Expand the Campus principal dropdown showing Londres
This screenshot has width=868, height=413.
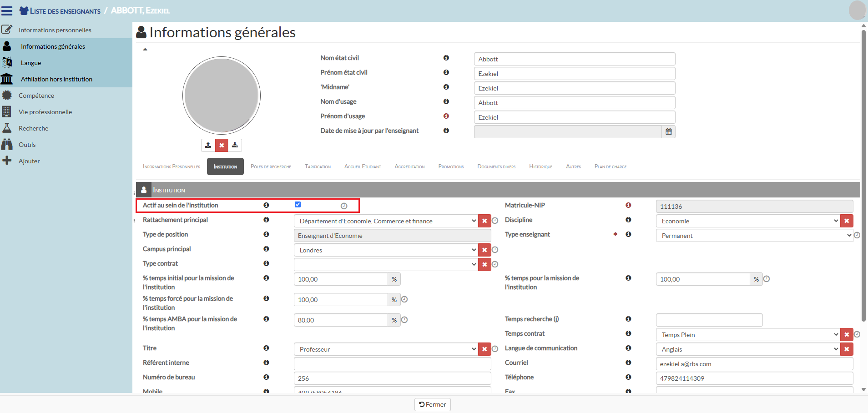tap(385, 250)
